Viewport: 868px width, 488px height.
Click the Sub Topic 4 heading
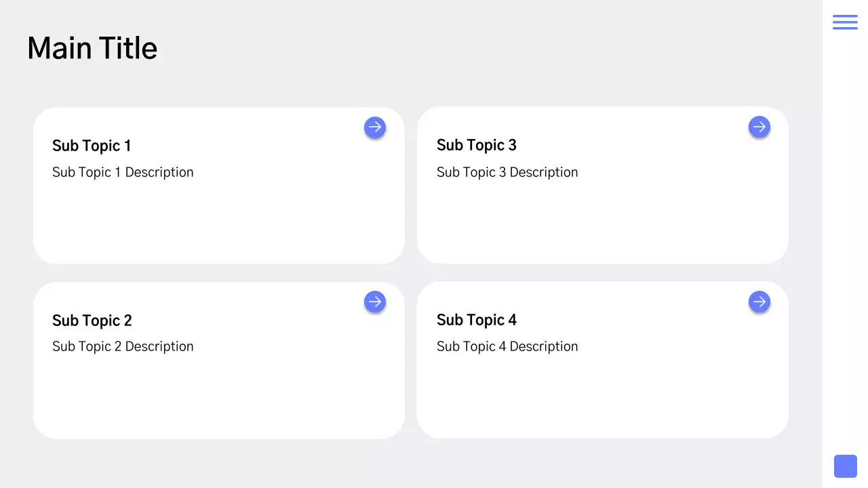477,320
